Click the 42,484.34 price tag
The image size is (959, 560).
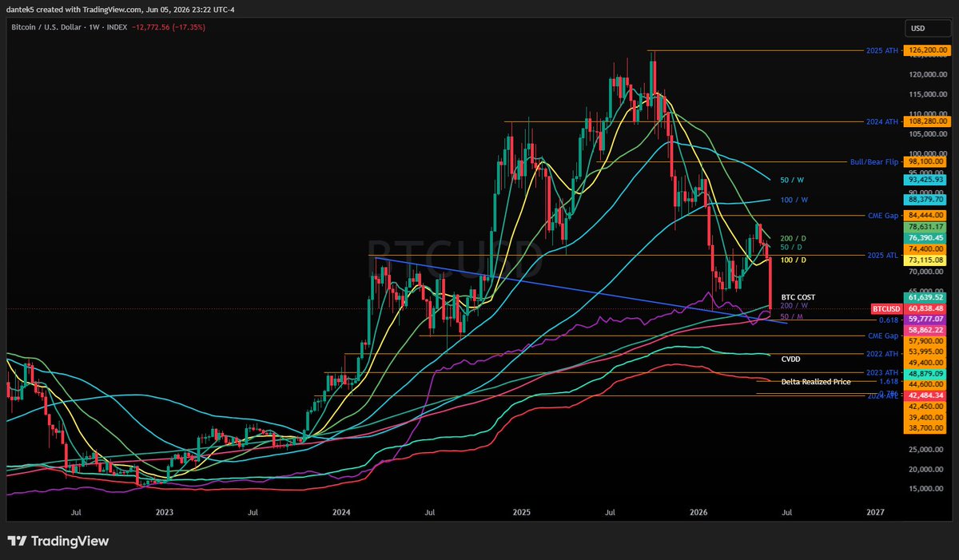tap(926, 395)
